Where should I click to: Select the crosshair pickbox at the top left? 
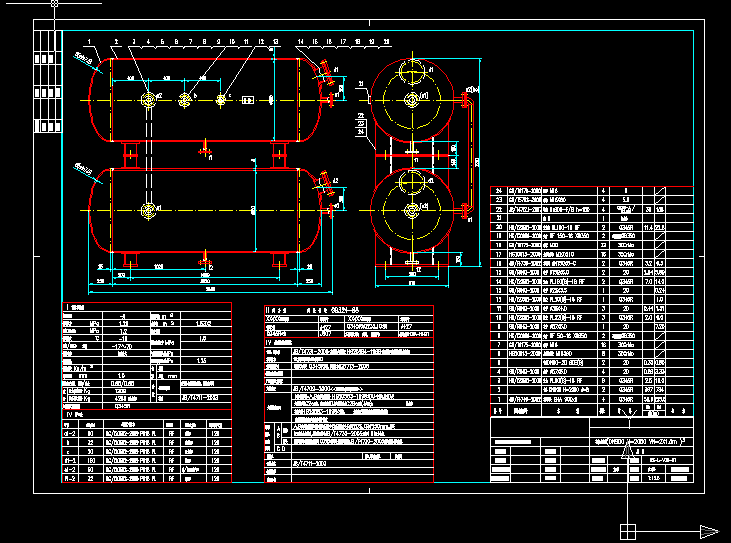click(x=55, y=3)
